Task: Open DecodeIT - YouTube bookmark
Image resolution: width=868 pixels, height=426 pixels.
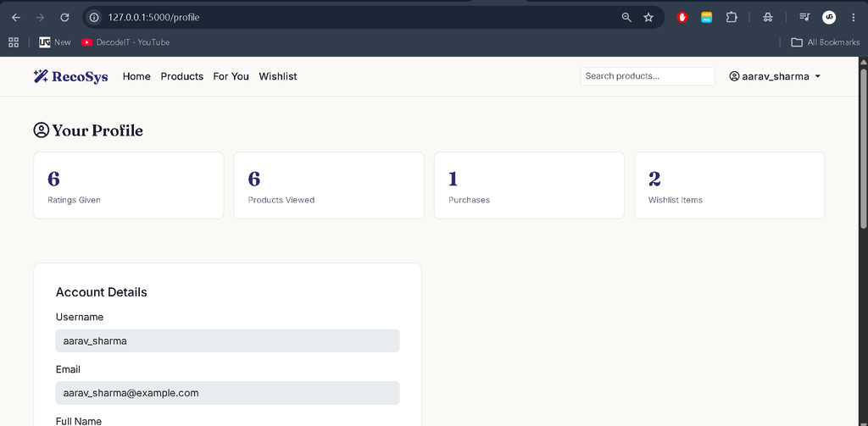Action: pos(125,42)
